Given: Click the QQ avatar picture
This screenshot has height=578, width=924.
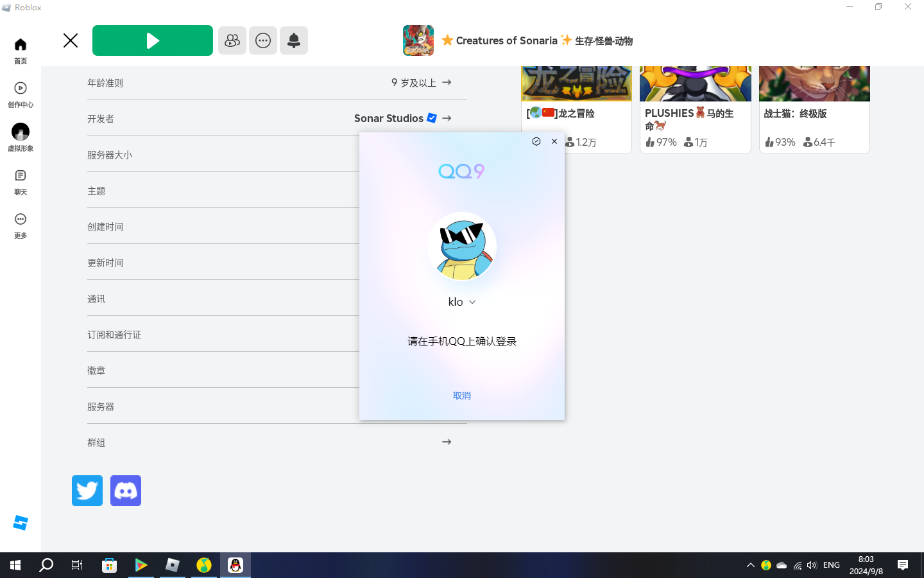Looking at the screenshot, I should click(462, 247).
